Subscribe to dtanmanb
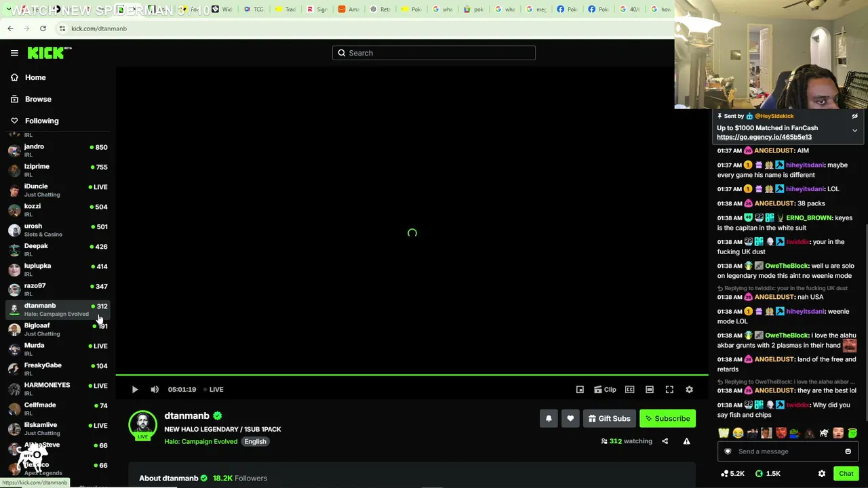The width and height of the screenshot is (868, 488). point(667,418)
